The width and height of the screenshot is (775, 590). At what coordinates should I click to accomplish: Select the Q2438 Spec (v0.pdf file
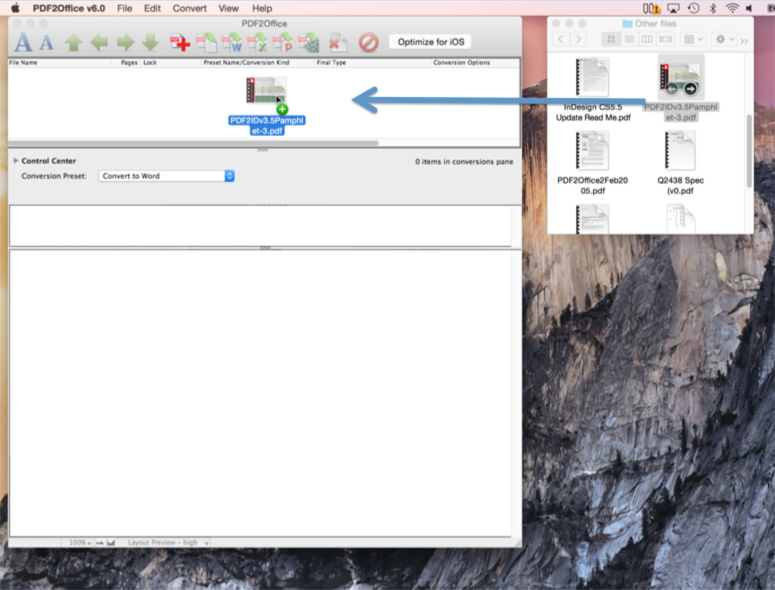coord(680,163)
